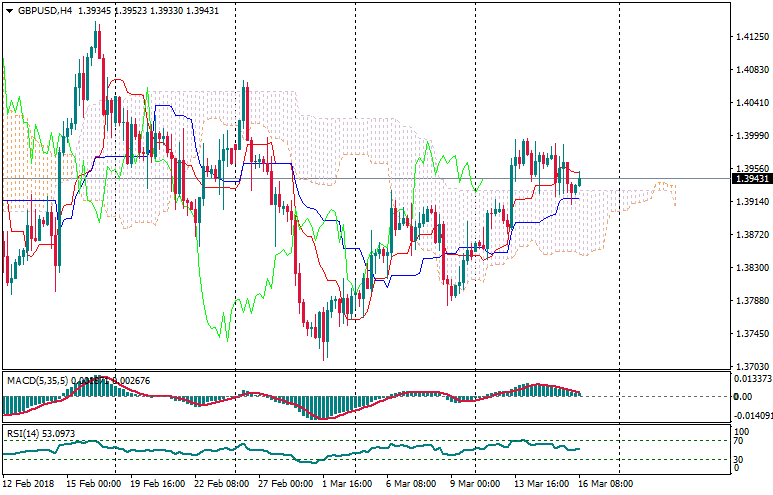Click the 1.41250 price scale label
This screenshot has width=773, height=495.
point(750,37)
